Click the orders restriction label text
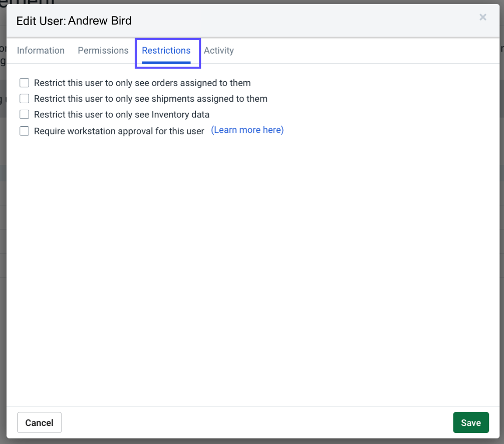The image size is (504, 444). (142, 83)
